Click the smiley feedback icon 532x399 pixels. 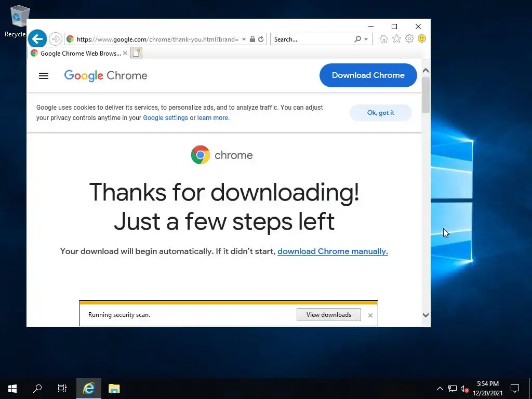pyautogui.click(x=422, y=38)
